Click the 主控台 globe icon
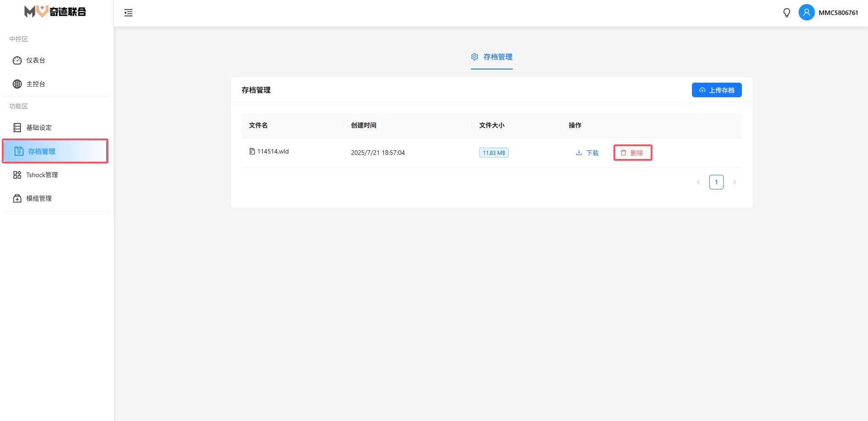868x421 pixels. pos(17,84)
